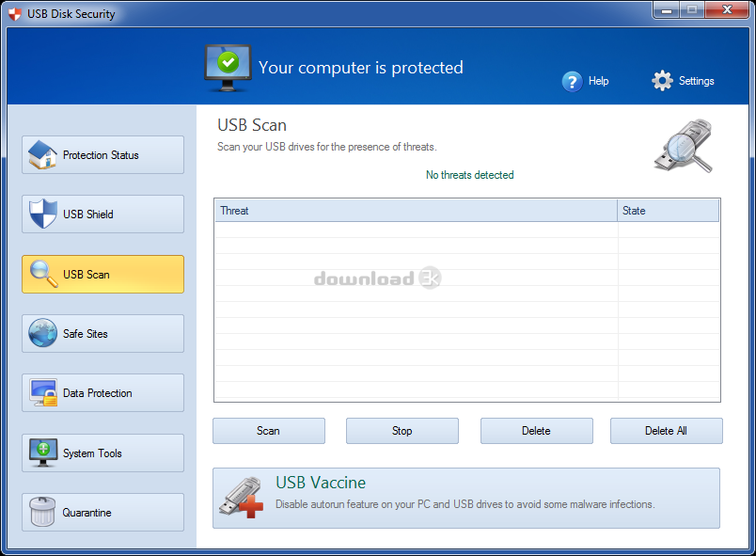Image resolution: width=756 pixels, height=556 pixels.
Task: Select the highlighted USB Scan tab
Action: coord(102,274)
